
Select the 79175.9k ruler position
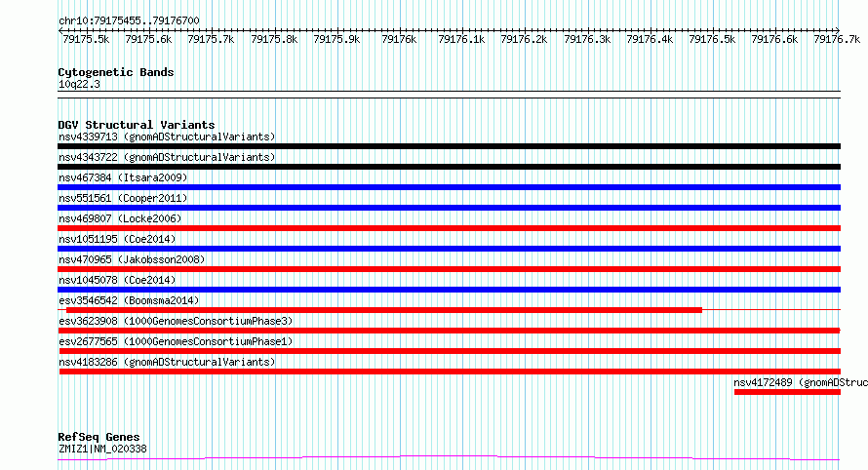pyautogui.click(x=336, y=39)
